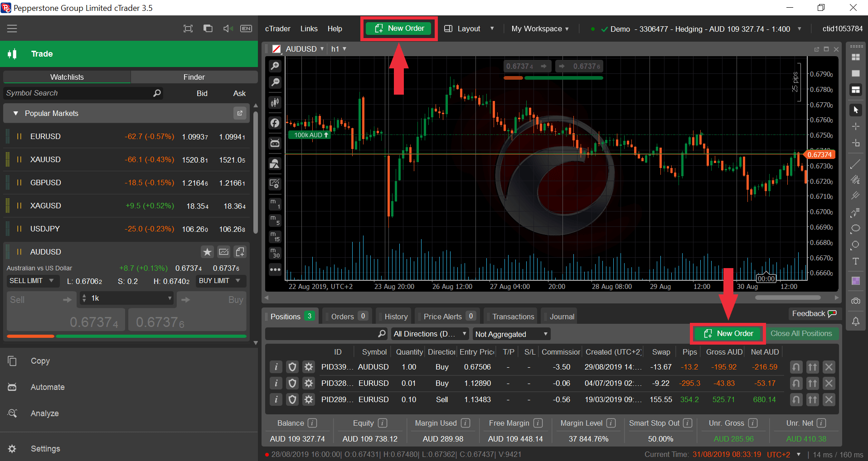Switch the chart to m30 timeframe
Viewport: 868px width, 461px height.
tap(275, 253)
